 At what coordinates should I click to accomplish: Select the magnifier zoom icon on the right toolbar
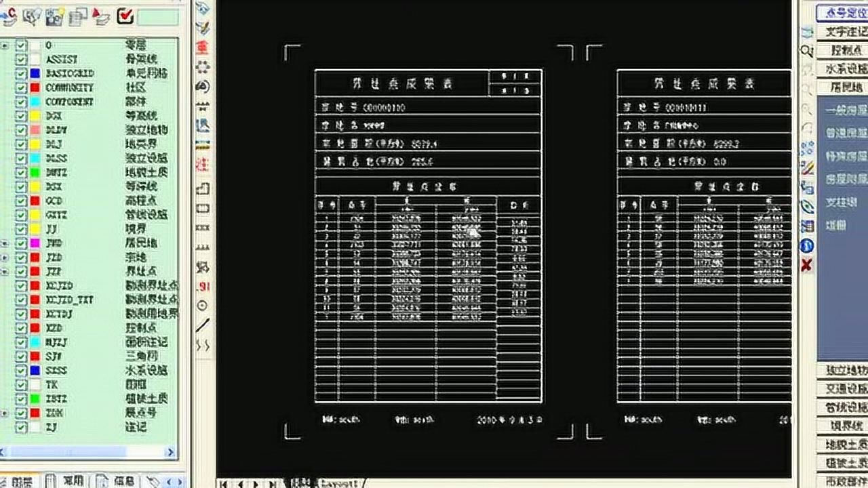[806, 50]
